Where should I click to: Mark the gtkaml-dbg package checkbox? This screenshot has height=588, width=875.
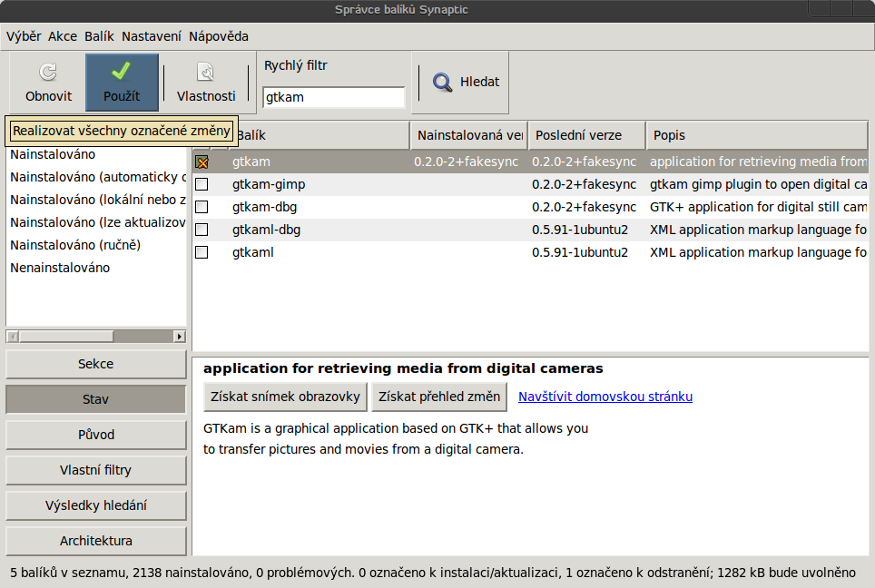(202, 230)
